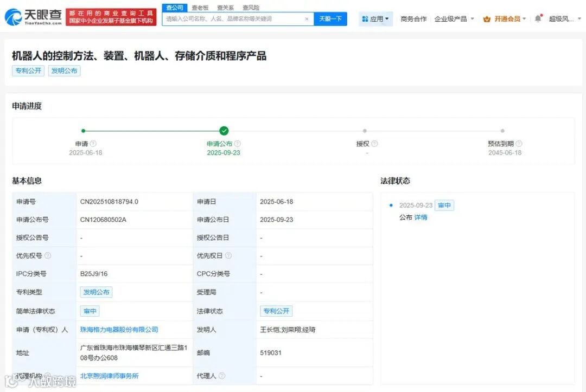Click the red banner 都在用的商业查询工具
Screen dimensions: 586x392
coord(111,17)
